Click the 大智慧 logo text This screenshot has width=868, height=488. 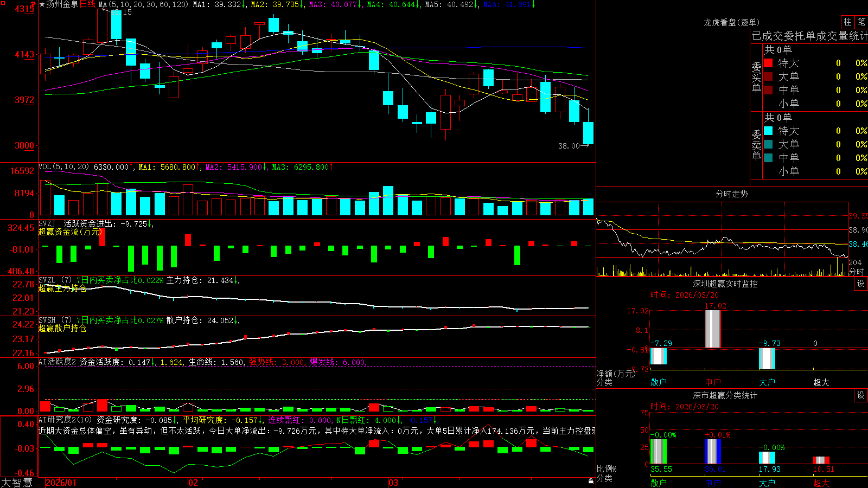tap(17, 483)
